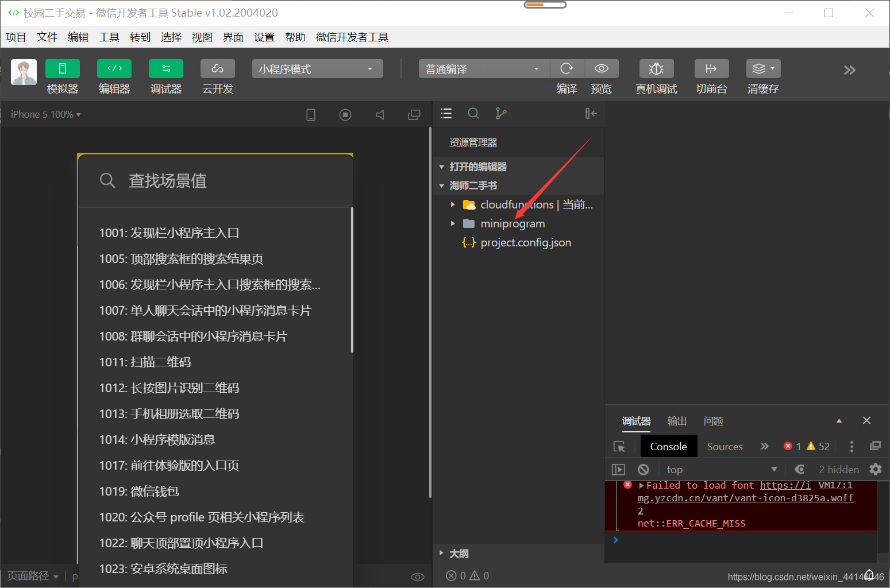890x588 pixels.
Task: Toggle the eye filter showing 2 hidden messages
Action: (799, 469)
